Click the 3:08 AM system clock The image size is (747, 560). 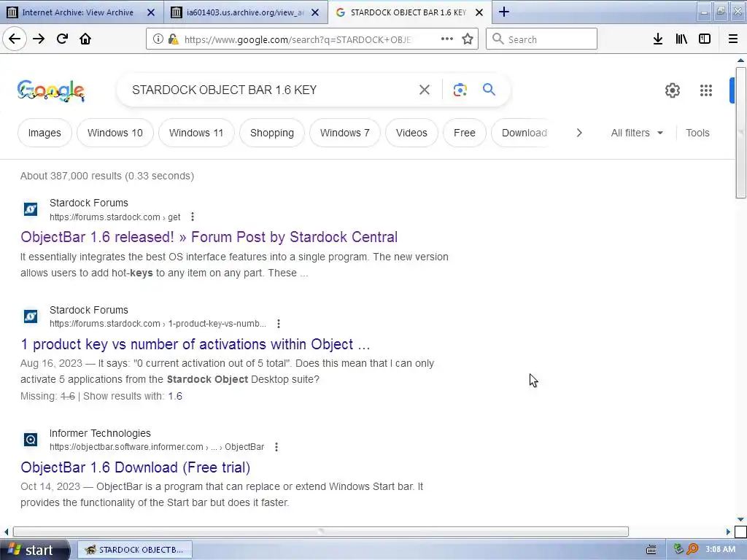coord(720,550)
